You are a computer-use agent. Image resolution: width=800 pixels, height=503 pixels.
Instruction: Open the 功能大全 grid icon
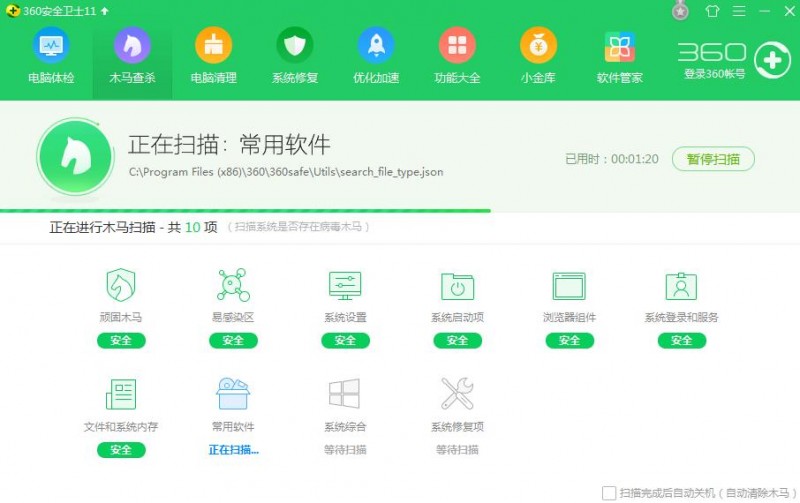click(x=457, y=46)
